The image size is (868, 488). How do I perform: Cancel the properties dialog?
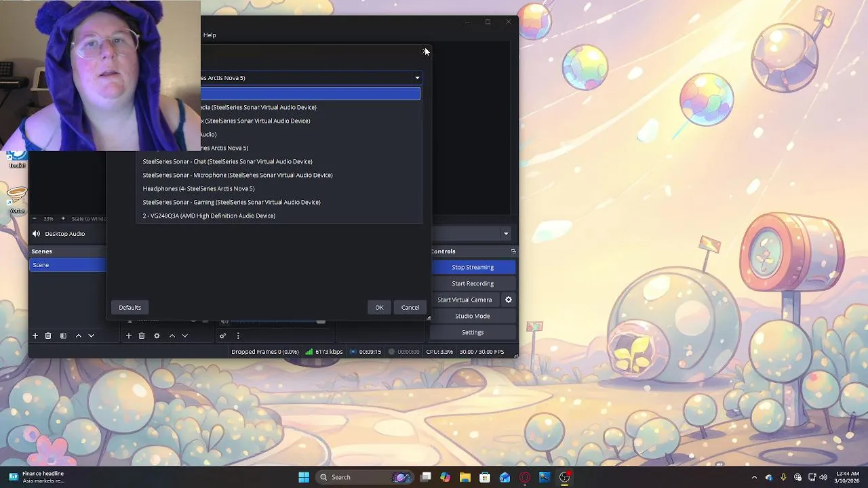tap(410, 308)
